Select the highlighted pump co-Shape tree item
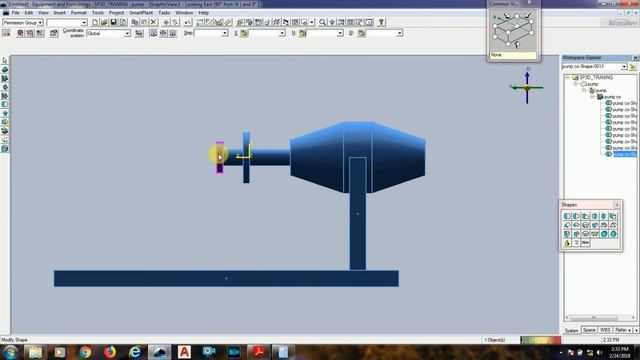The image size is (640, 360). pyautogui.click(x=624, y=154)
